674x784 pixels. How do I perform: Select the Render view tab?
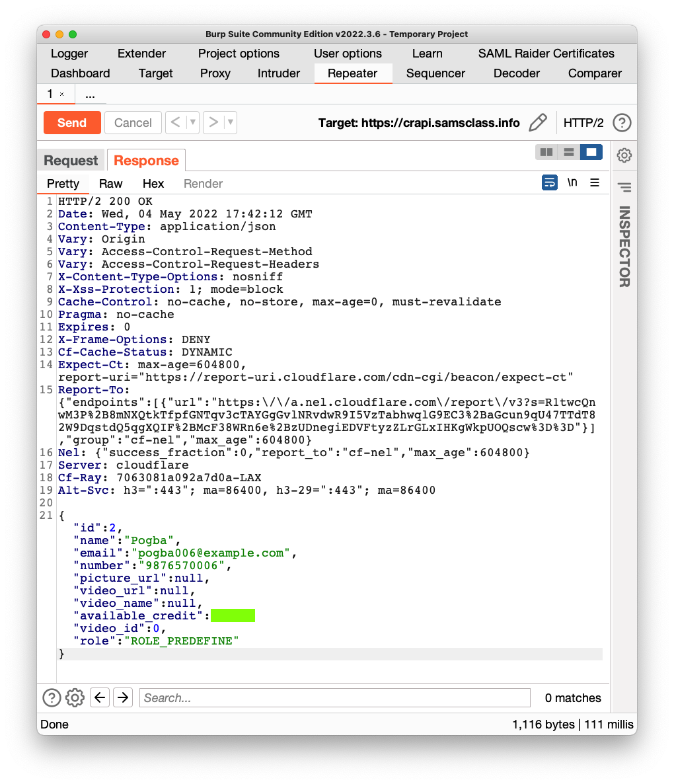(203, 184)
